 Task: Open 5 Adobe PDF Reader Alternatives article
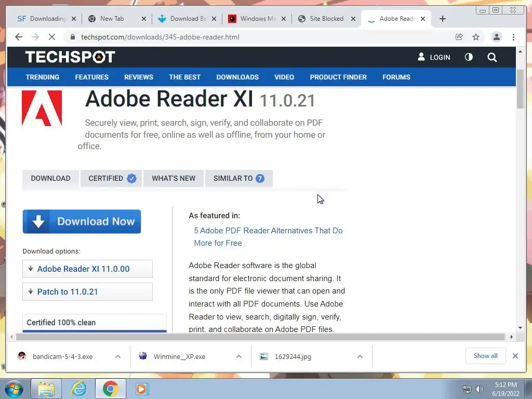point(269,237)
